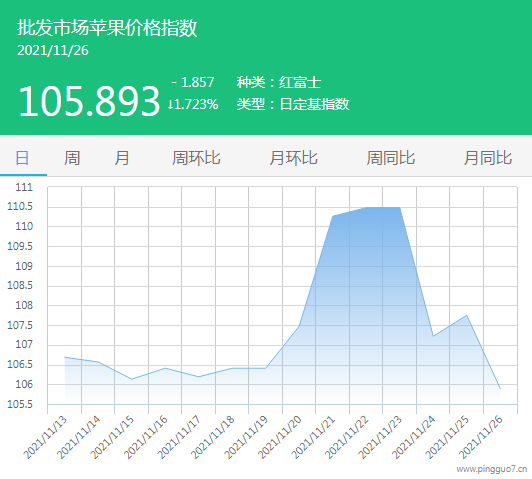532x479 pixels.
Task: Click the 2021/11/25 data point on chart
Action: pyautogui.click(x=467, y=315)
